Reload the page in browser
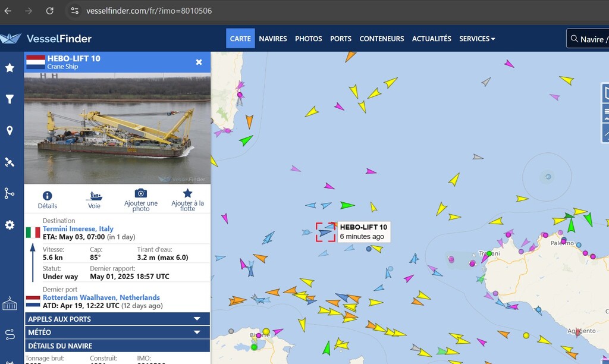The image size is (609, 364). pyautogui.click(x=50, y=11)
